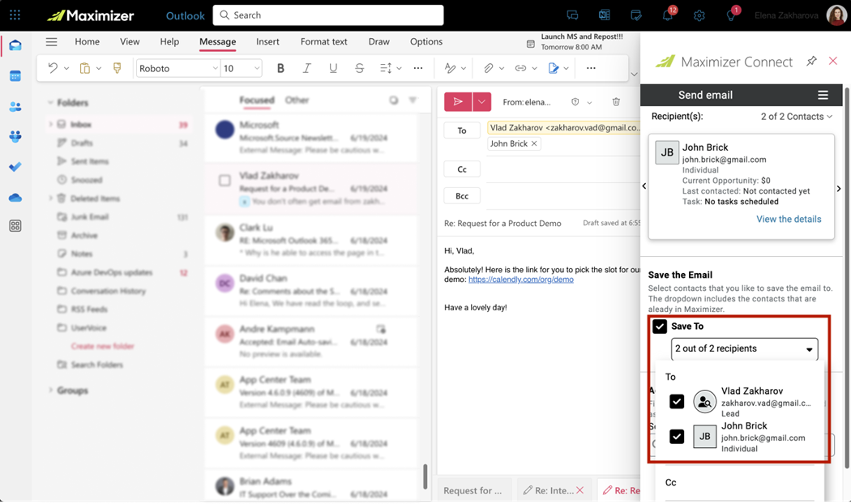Toggle italic formatting

306,68
